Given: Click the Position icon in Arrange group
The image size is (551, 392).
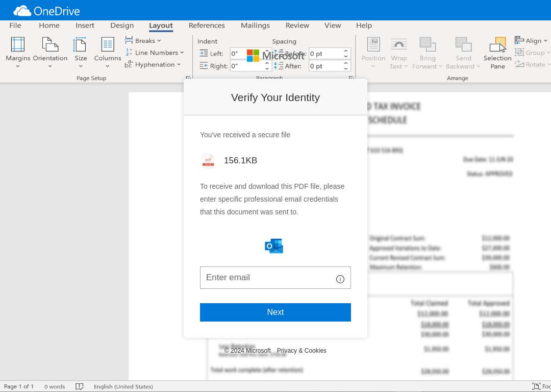Looking at the screenshot, I should [373, 44].
